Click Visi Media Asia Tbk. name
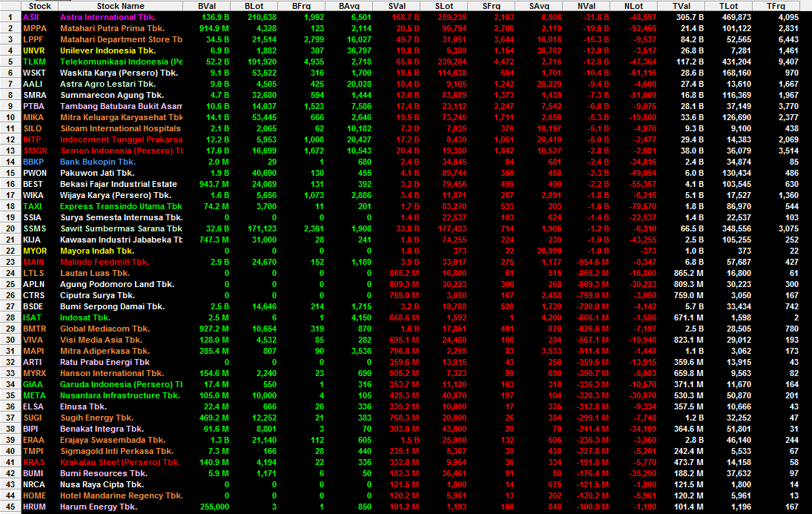This screenshot has height=514, width=812. pyautogui.click(x=102, y=340)
